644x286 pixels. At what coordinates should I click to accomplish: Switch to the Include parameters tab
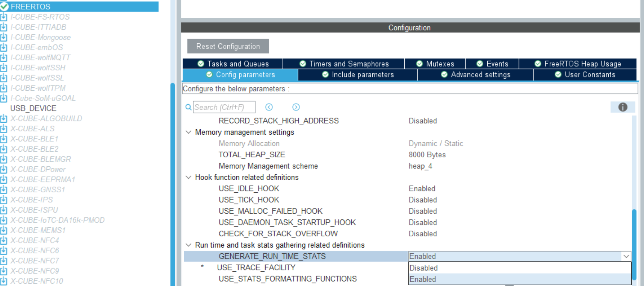[358, 75]
